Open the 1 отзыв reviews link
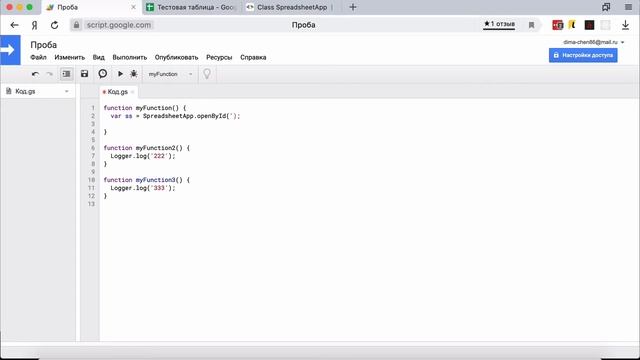This screenshot has height=360, width=640. pyautogui.click(x=499, y=24)
